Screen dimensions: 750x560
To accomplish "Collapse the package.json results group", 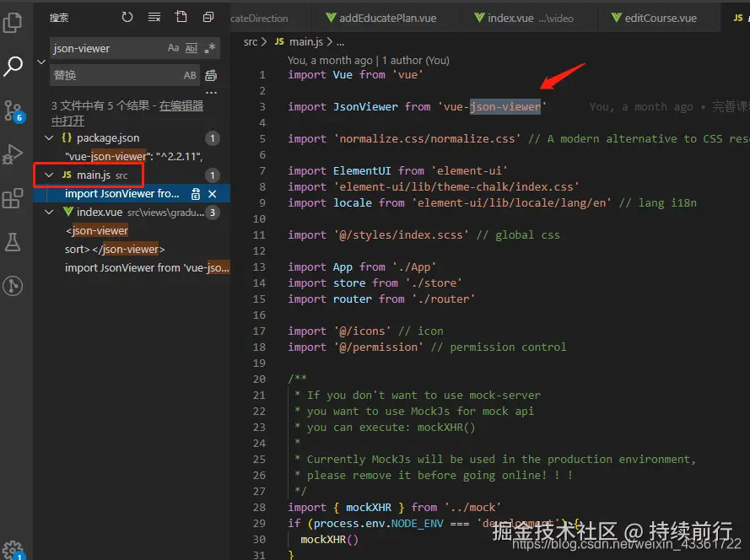I will 49,137.
